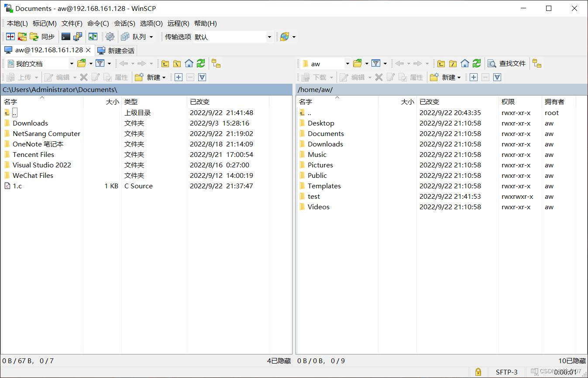The width and height of the screenshot is (588, 378).
Task: Click local path C:\Users\Administrator\Documents\ bar
Action: tap(146, 89)
